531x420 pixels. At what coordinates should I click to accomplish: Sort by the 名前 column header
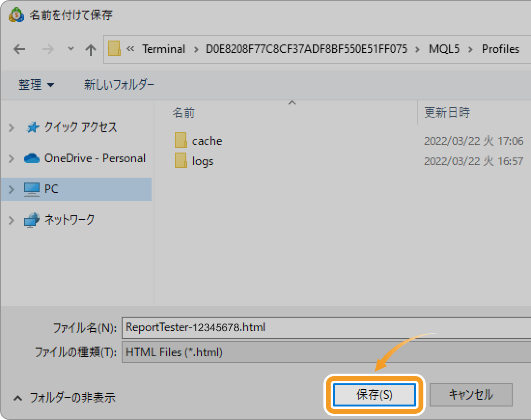tap(183, 113)
